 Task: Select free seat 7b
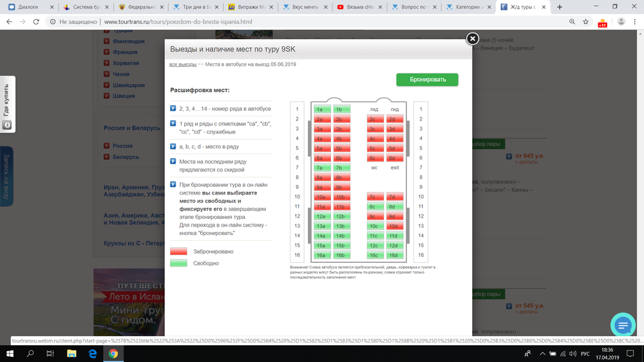tap(341, 168)
